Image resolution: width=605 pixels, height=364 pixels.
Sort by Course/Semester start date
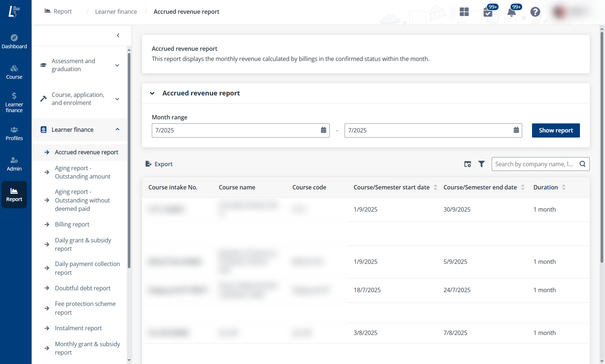coord(435,187)
